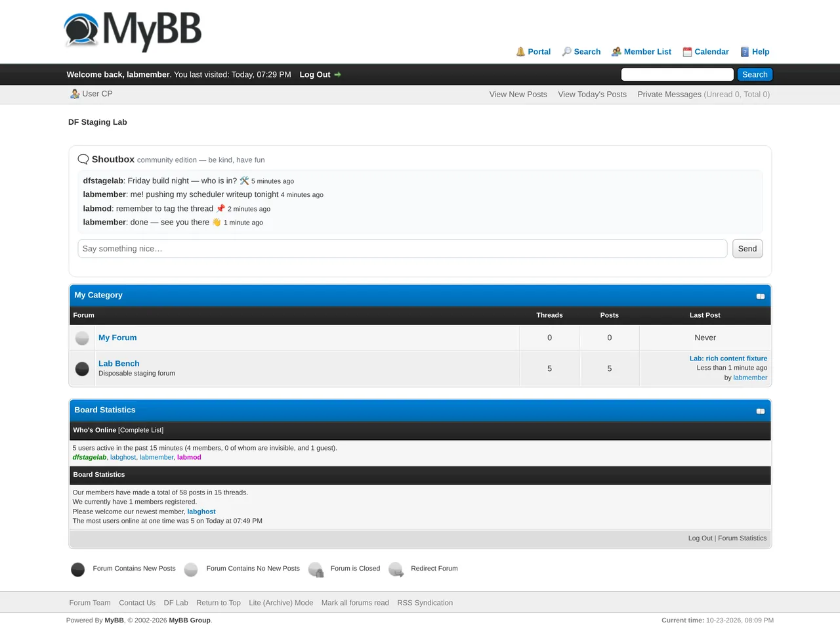Click the MyBB logo
840x633 pixels.
(x=133, y=30)
